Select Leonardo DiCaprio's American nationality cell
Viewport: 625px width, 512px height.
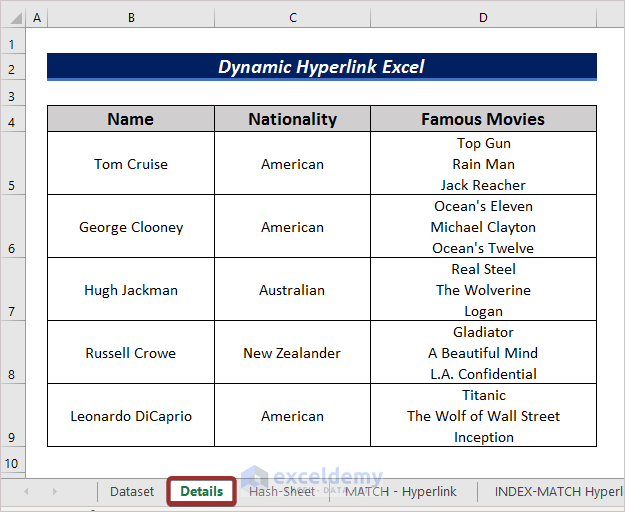(293, 415)
